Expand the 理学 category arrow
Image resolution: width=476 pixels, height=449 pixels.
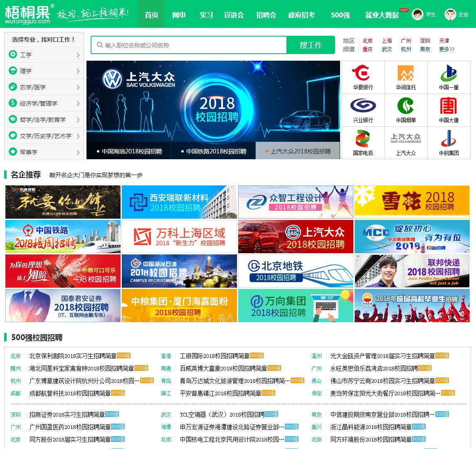coord(78,71)
